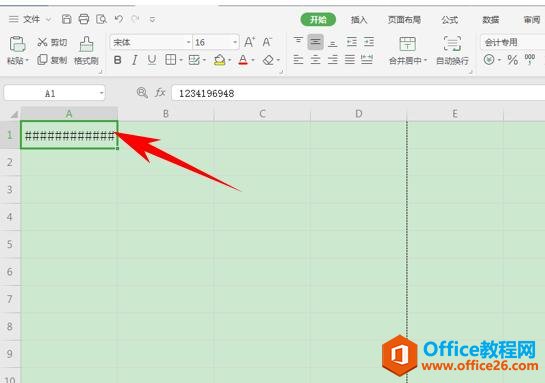Toggle vertical middle alignment
This screenshot has height=383, width=545.
point(316,42)
